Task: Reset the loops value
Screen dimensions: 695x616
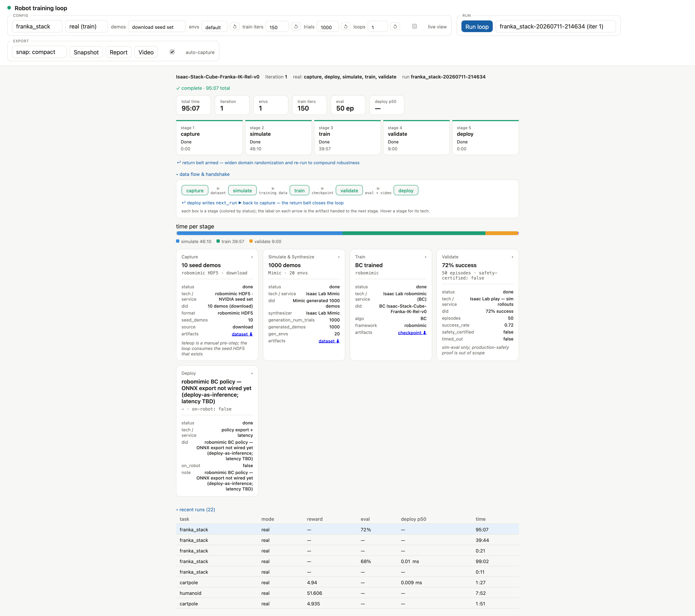Action: [395, 26]
